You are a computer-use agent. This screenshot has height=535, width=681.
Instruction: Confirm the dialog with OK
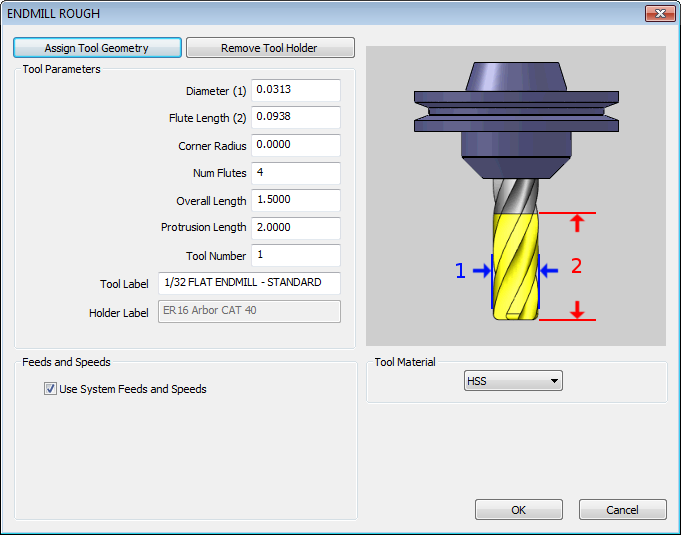click(519, 509)
